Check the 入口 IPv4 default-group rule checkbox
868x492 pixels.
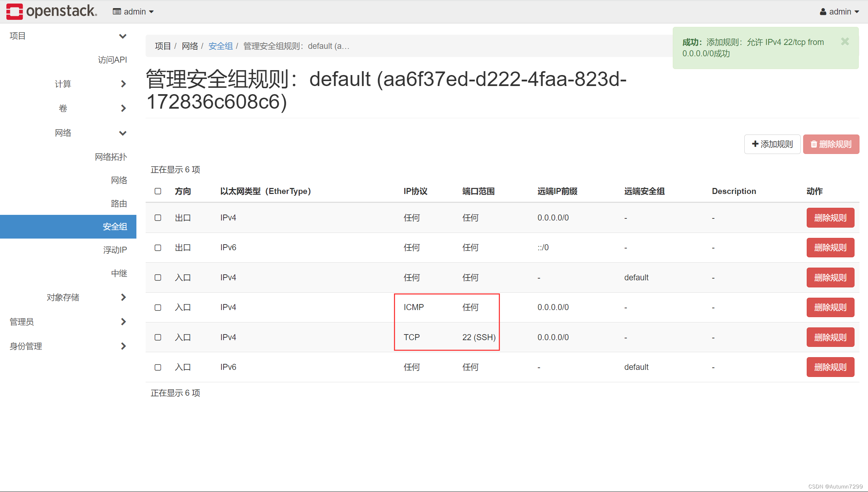(x=158, y=278)
